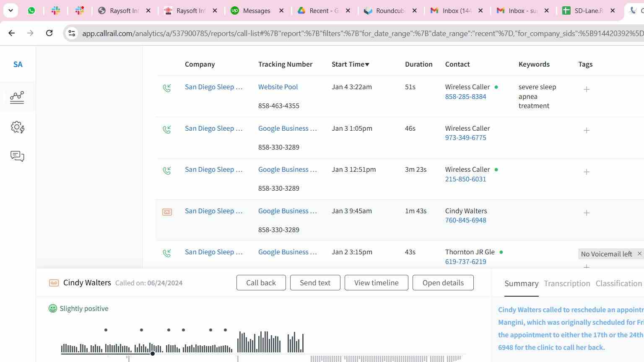Click the SA account initials

pos(18,65)
